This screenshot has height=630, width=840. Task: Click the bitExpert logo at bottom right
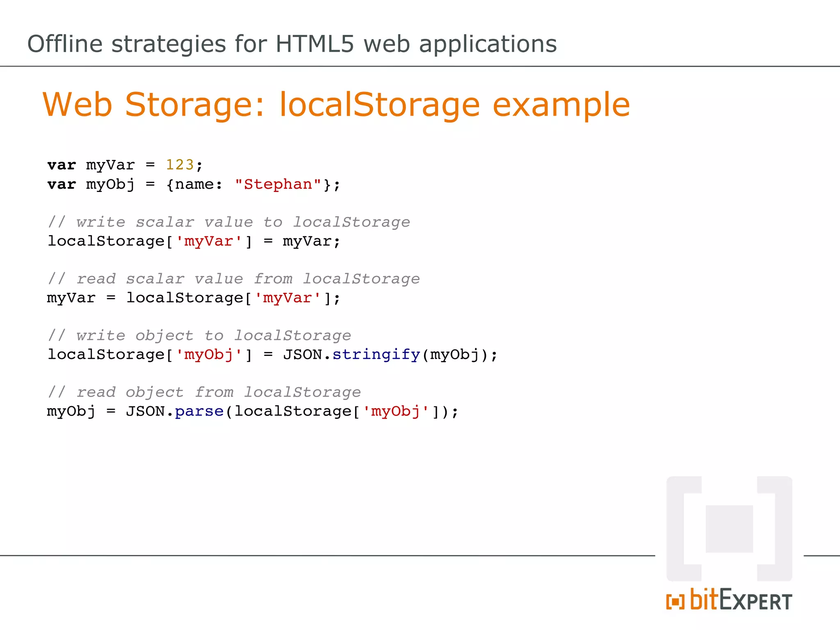729,599
